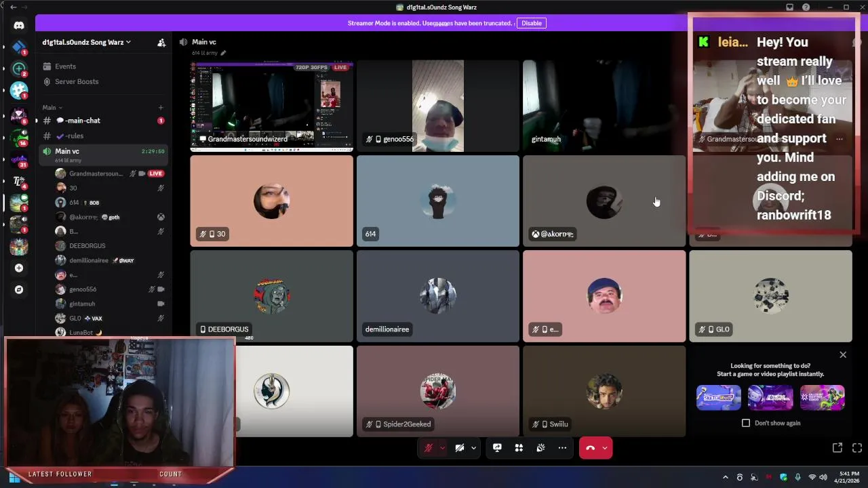
Task: Enter full screen call view
Action: tap(857, 448)
